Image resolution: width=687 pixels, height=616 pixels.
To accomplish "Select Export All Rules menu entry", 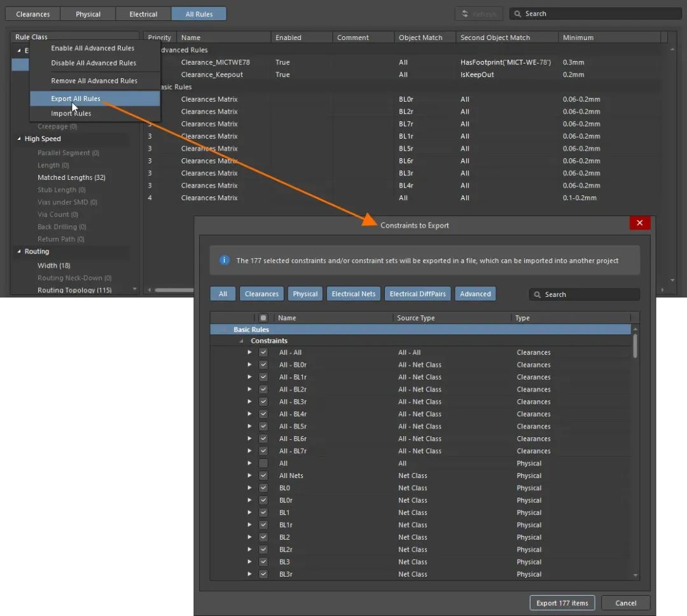I will (95, 99).
